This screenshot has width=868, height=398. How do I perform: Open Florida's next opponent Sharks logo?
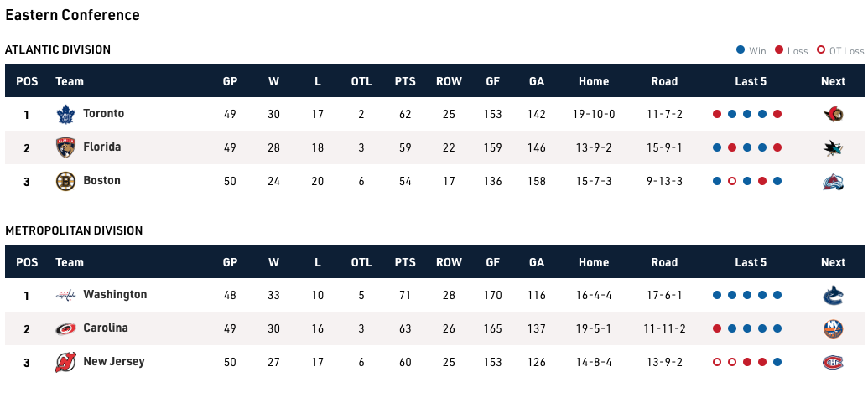tap(833, 147)
